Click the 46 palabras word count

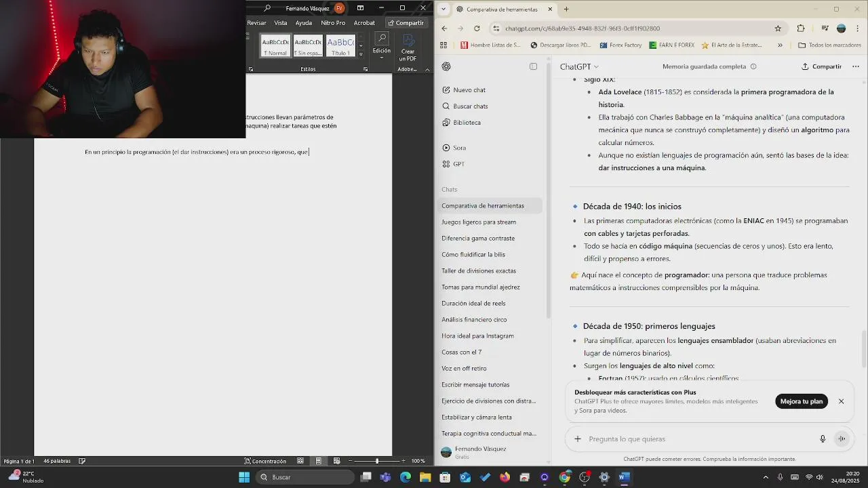coord(57,461)
